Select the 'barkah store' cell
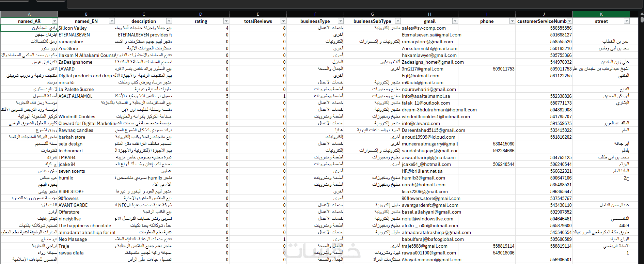 (x=87, y=137)
